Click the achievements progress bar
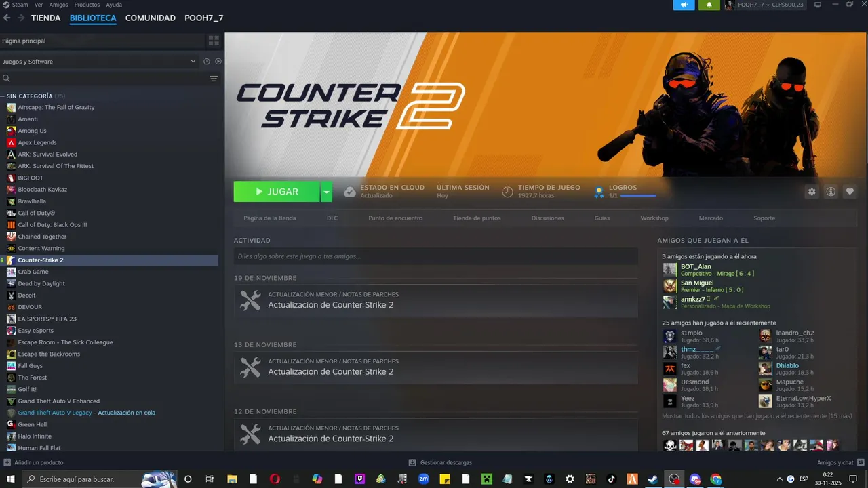 click(x=638, y=196)
